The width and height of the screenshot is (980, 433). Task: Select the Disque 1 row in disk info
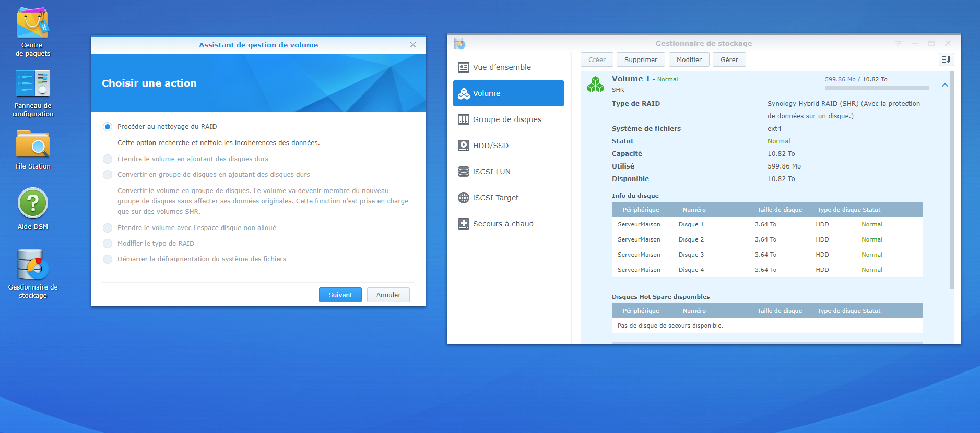(x=768, y=224)
